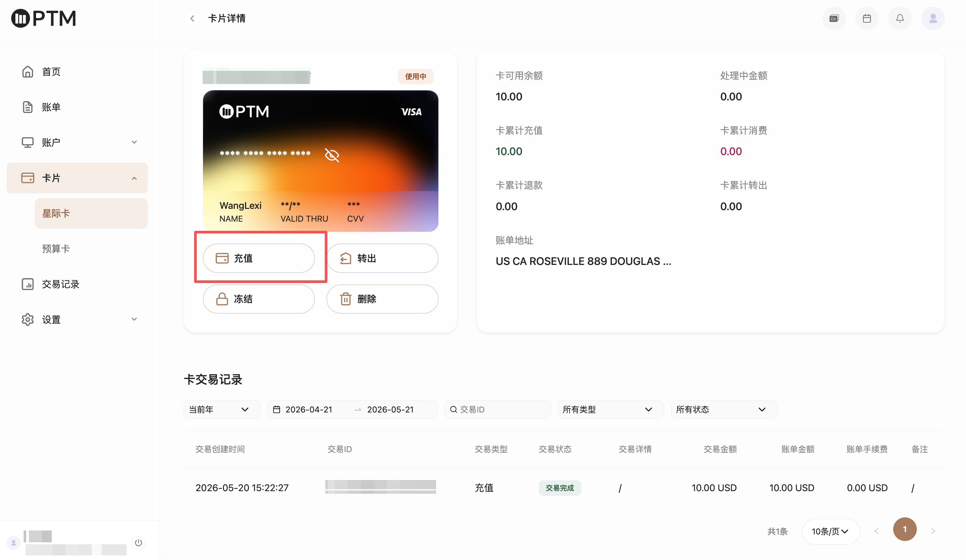Image resolution: width=966 pixels, height=560 pixels.
Task: Open the language switch icon in the header
Action: 834,18
